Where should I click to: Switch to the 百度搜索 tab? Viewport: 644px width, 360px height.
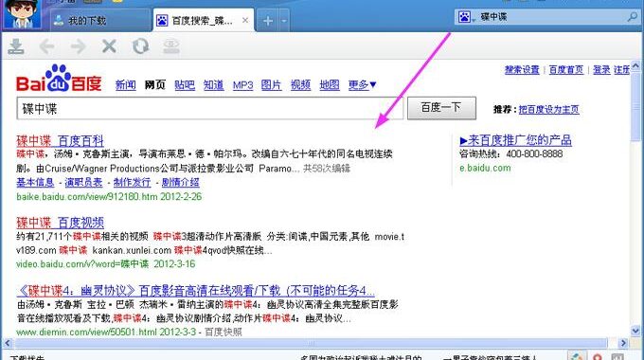[203, 21]
